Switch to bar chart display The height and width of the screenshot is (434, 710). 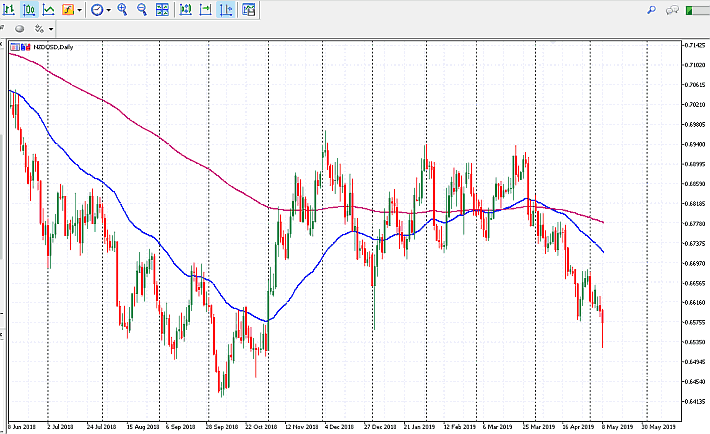(x=8, y=10)
